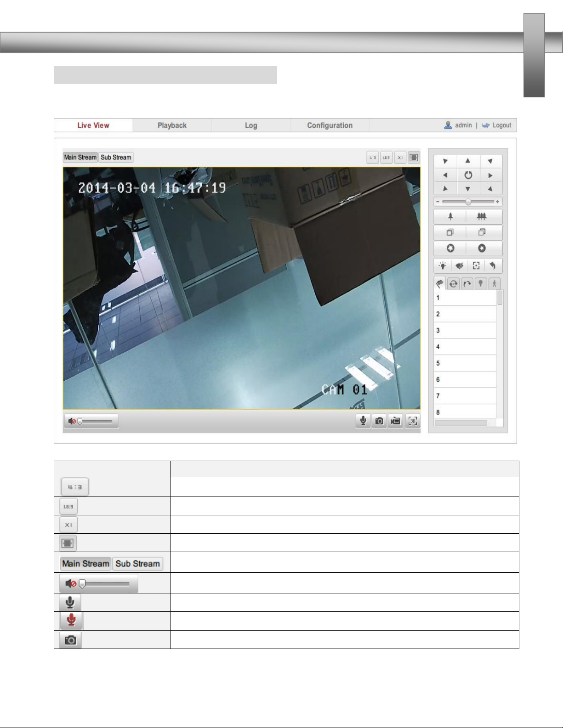Toggle the light bulb control
Image resolution: width=563 pixels, height=728 pixels.
[x=443, y=265]
